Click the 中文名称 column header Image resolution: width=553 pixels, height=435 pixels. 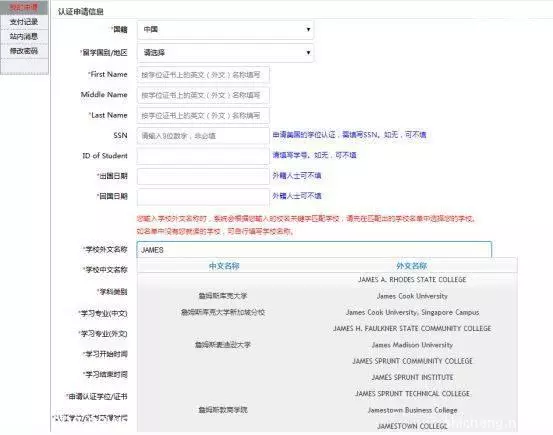[x=224, y=266]
